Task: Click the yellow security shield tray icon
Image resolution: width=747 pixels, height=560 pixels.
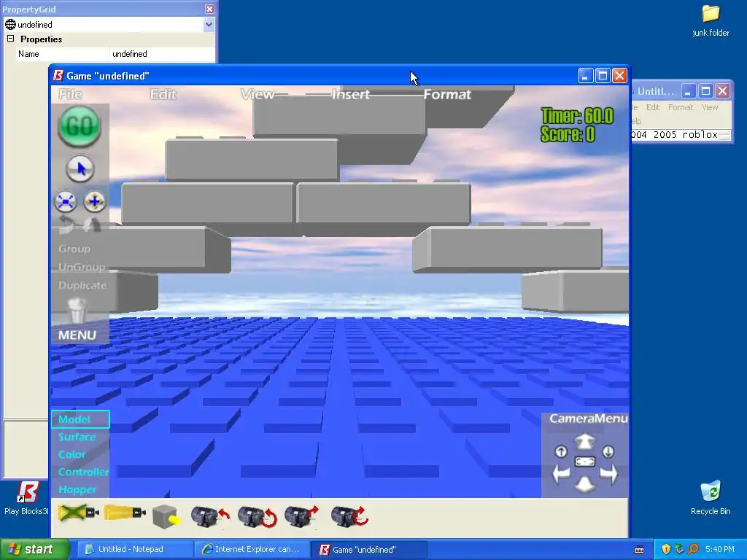Action: click(x=666, y=549)
